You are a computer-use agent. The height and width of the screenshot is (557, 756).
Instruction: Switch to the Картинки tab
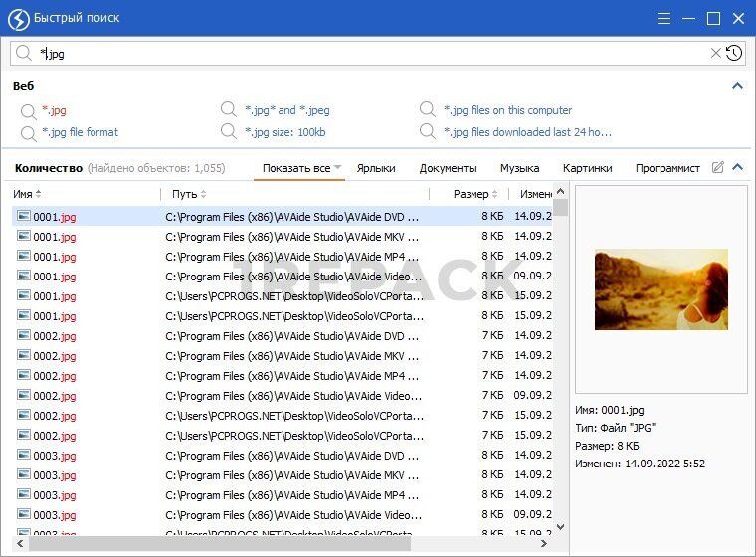[x=587, y=168]
